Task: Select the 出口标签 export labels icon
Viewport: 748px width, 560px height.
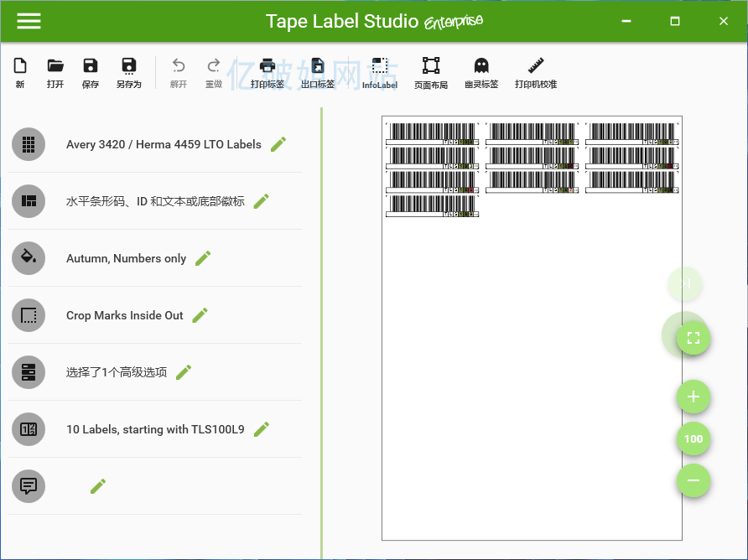Action: (318, 72)
